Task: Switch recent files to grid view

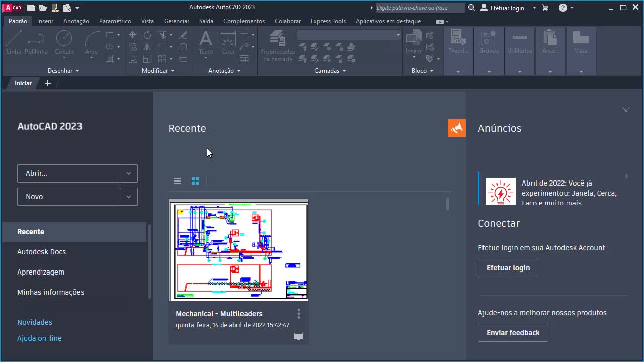Action: click(x=195, y=181)
